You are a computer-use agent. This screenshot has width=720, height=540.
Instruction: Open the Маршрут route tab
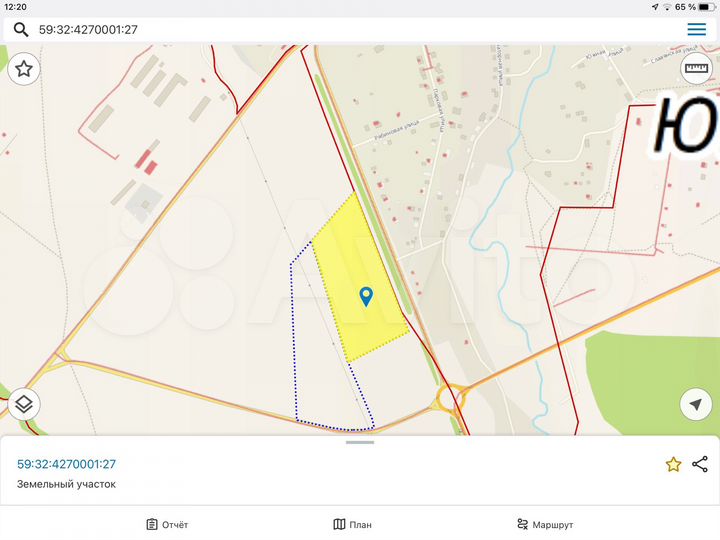pyautogui.click(x=545, y=524)
